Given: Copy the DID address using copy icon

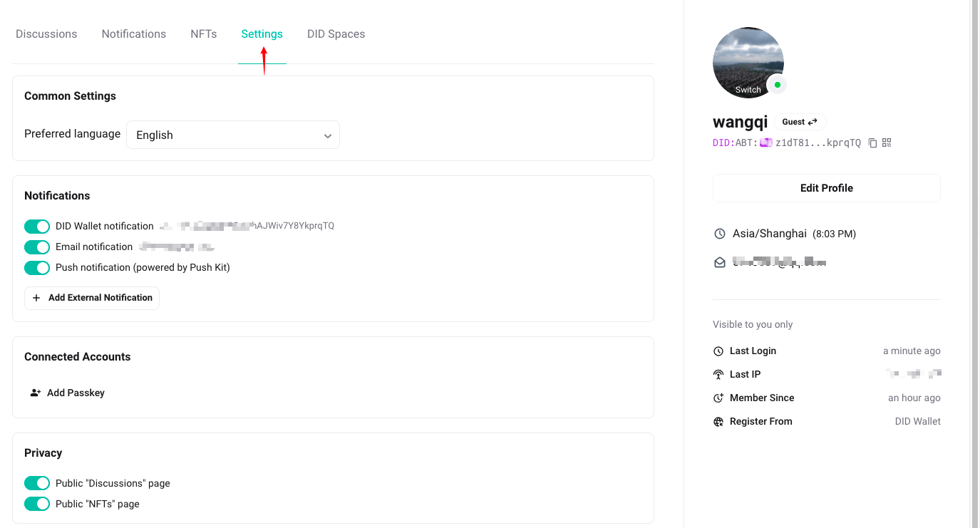Looking at the screenshot, I should 872,143.
